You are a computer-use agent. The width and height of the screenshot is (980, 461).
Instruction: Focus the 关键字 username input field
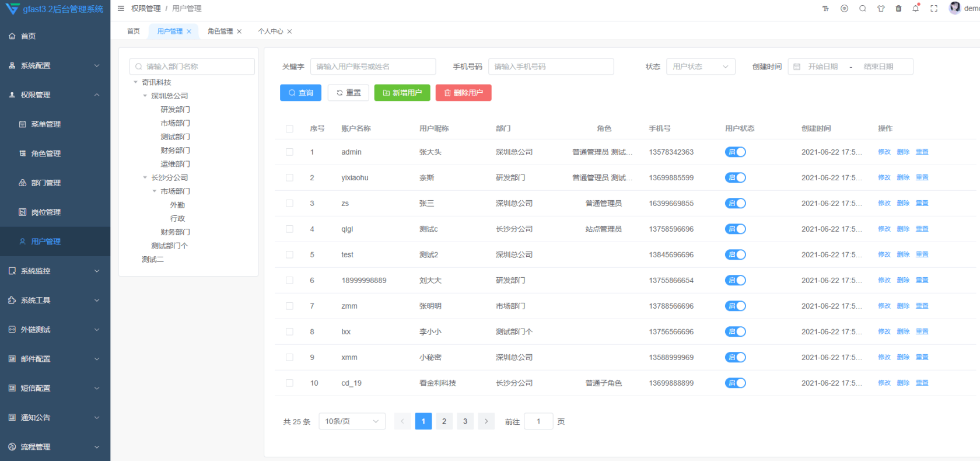[x=373, y=67]
